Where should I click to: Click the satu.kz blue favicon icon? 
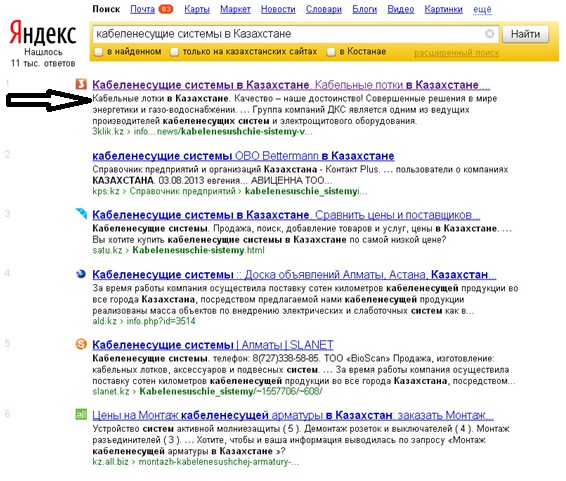click(81, 213)
